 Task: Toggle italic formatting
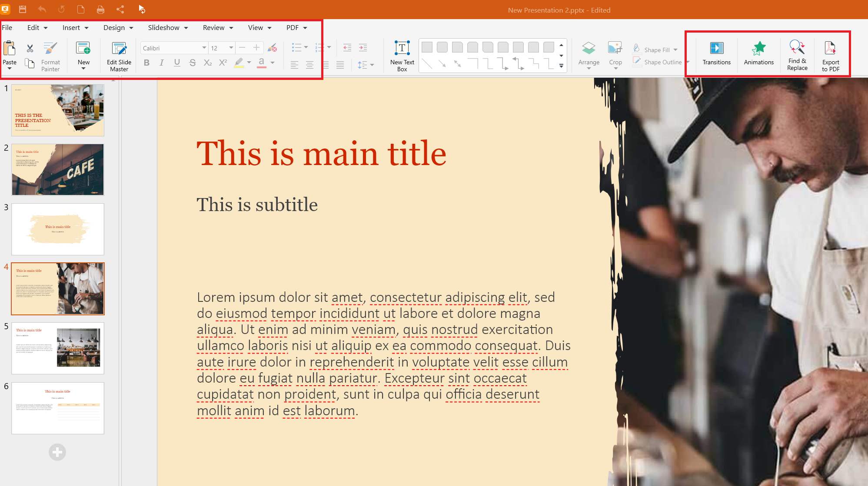pyautogui.click(x=161, y=63)
